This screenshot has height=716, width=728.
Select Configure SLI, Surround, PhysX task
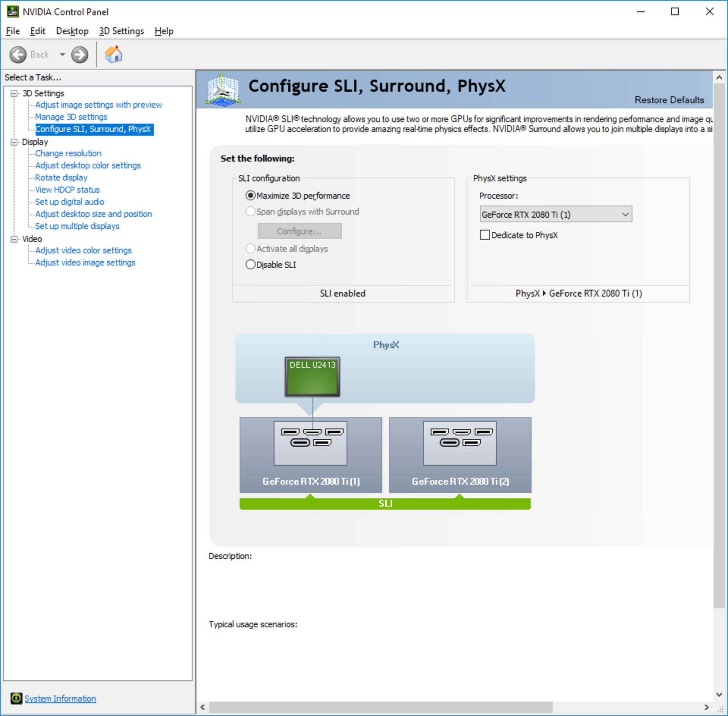(x=94, y=129)
